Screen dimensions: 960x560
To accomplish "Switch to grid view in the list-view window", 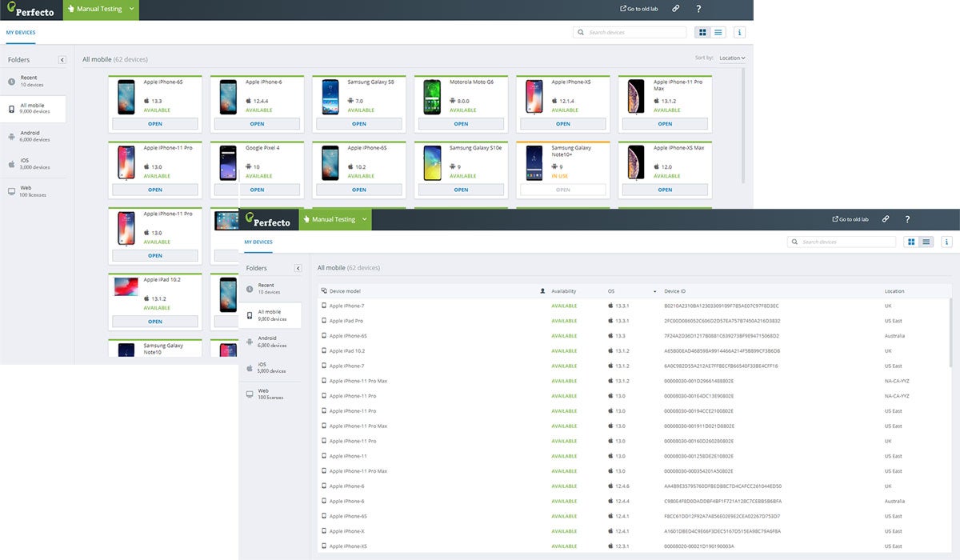I will point(911,242).
